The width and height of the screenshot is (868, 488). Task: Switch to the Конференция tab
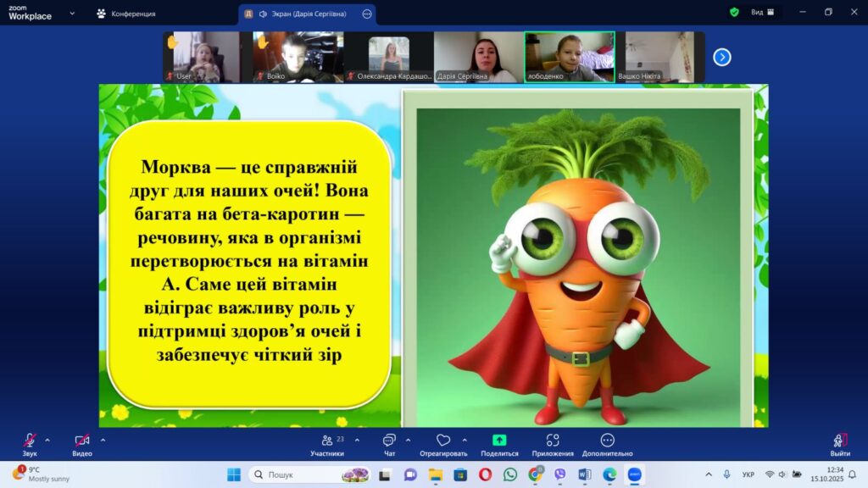[x=125, y=14]
